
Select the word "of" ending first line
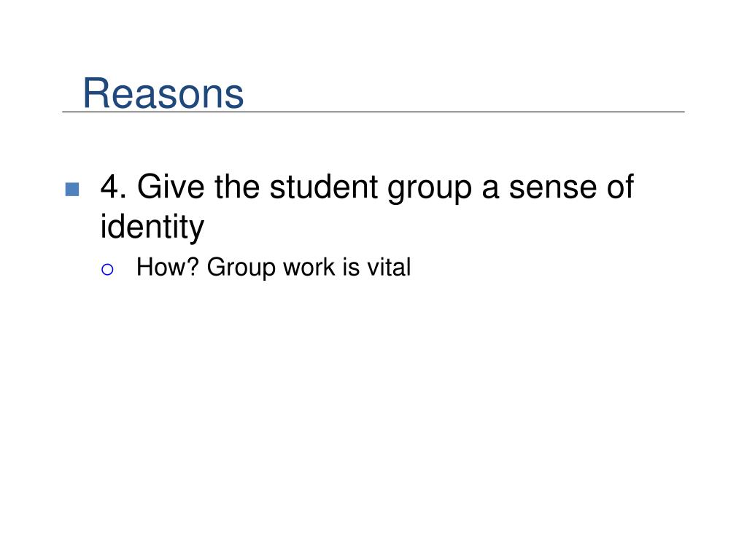pyautogui.click(x=620, y=186)
